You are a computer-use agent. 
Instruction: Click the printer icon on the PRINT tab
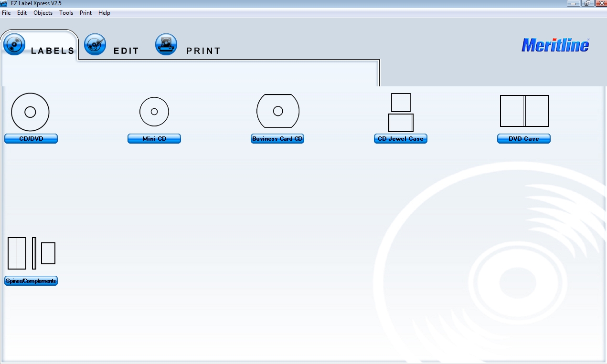(x=166, y=44)
